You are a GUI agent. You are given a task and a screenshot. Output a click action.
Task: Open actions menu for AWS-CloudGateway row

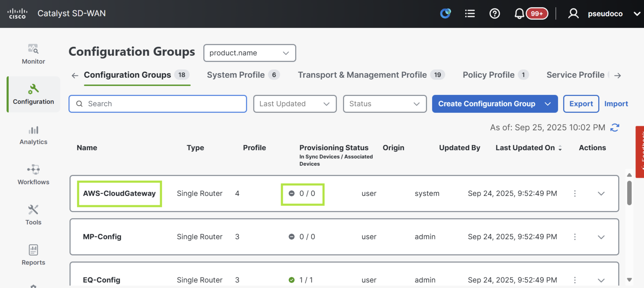(575, 194)
